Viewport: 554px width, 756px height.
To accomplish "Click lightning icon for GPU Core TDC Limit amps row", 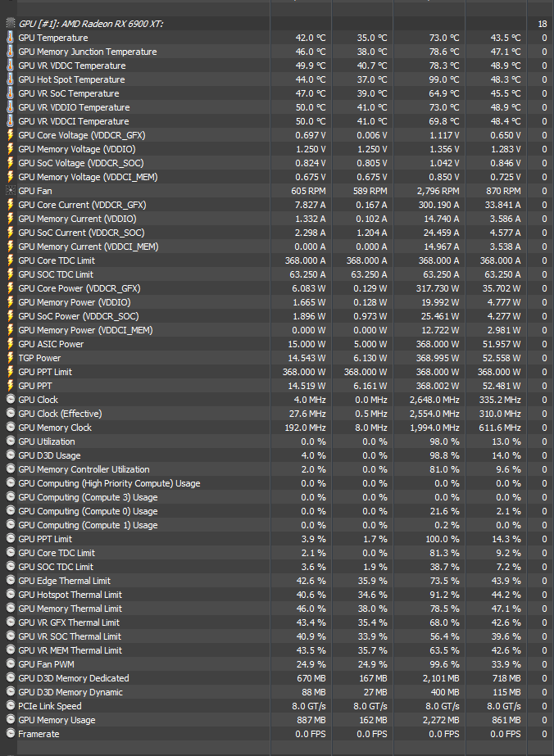I will pos(11,260).
